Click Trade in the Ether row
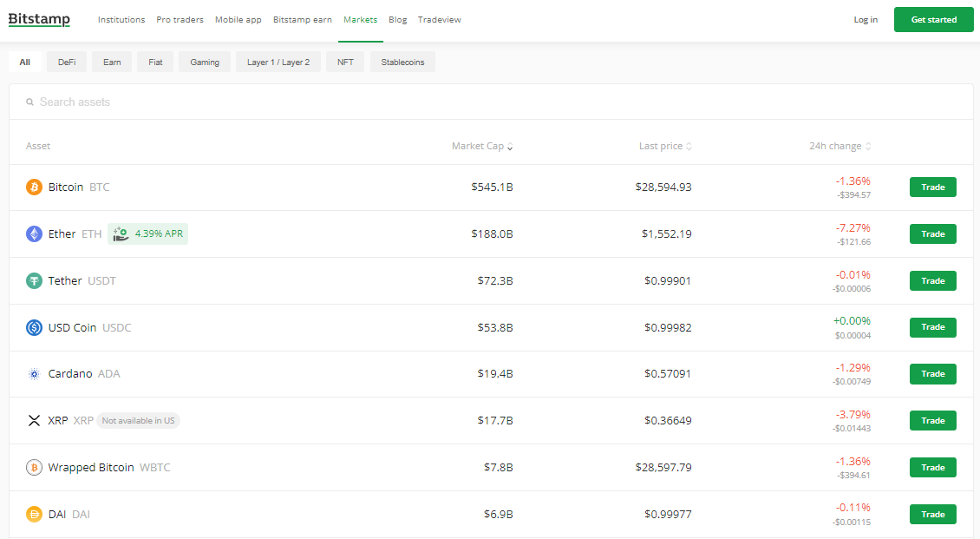980x539 pixels. [x=932, y=233]
